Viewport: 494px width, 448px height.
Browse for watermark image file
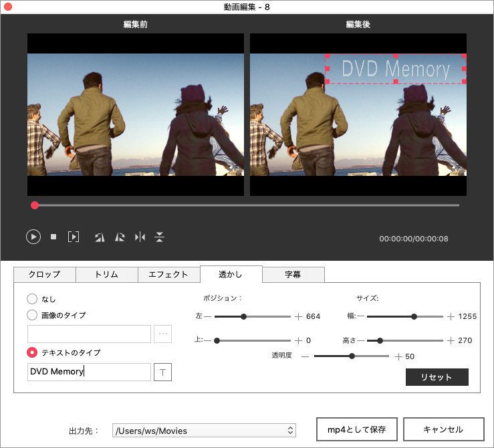162,334
